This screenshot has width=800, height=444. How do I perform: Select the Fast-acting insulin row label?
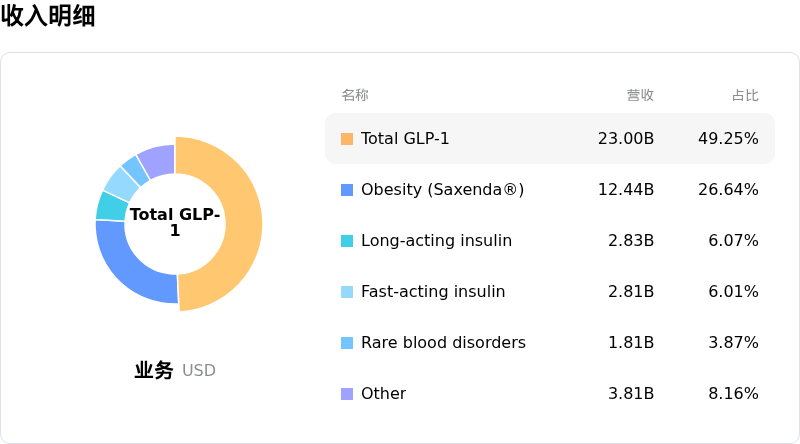click(433, 292)
